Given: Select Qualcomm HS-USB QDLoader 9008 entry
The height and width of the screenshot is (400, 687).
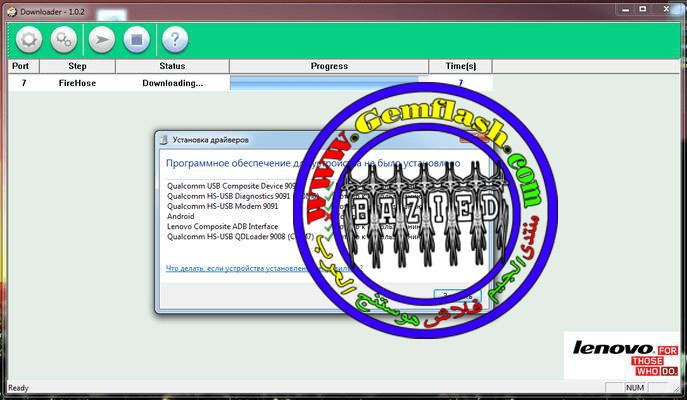Looking at the screenshot, I should (x=240, y=236).
